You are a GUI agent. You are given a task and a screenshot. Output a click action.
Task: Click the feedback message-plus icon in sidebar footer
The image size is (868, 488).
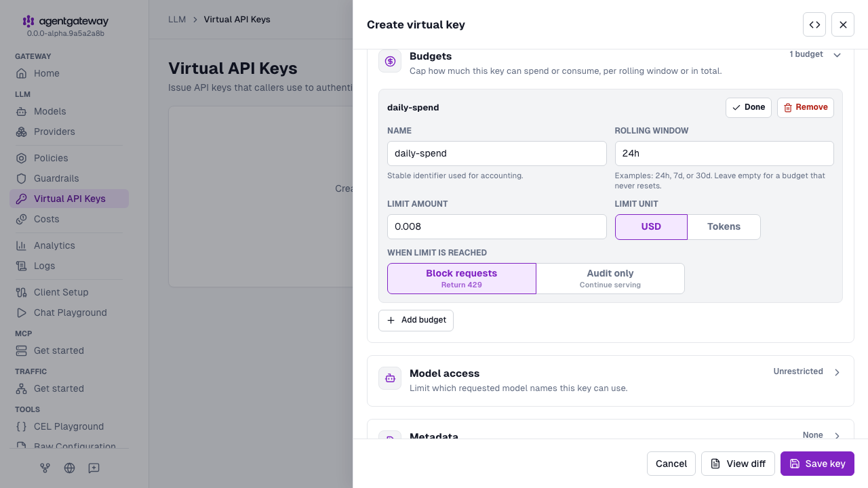(94, 468)
